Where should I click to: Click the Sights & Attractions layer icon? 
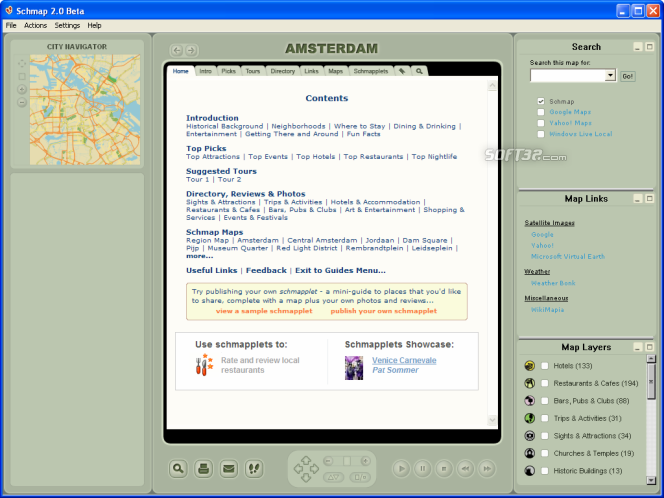click(x=529, y=436)
